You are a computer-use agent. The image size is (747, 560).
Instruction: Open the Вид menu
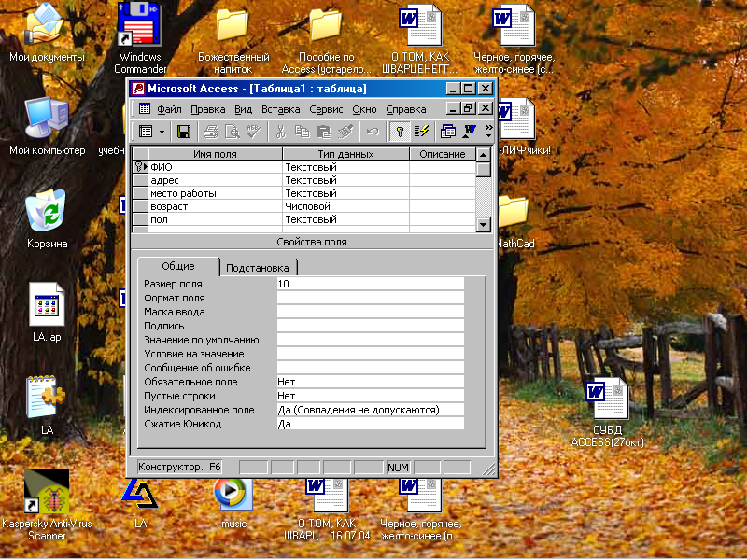(243, 109)
